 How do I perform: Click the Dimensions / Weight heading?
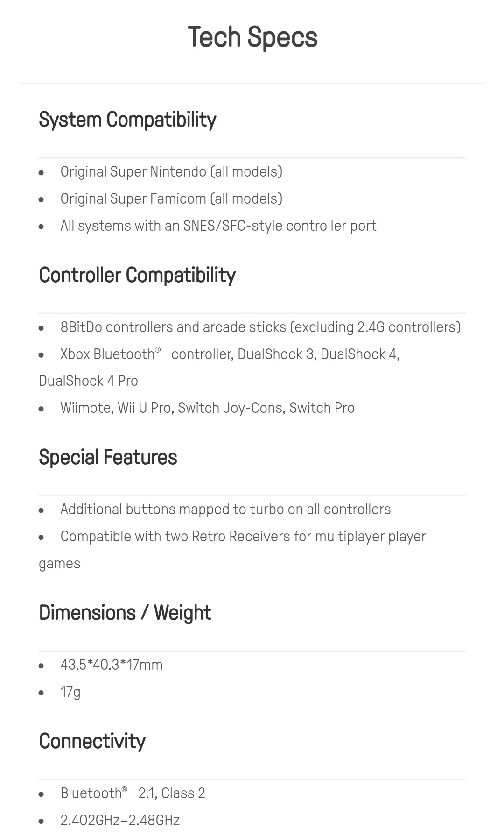pyautogui.click(x=125, y=613)
